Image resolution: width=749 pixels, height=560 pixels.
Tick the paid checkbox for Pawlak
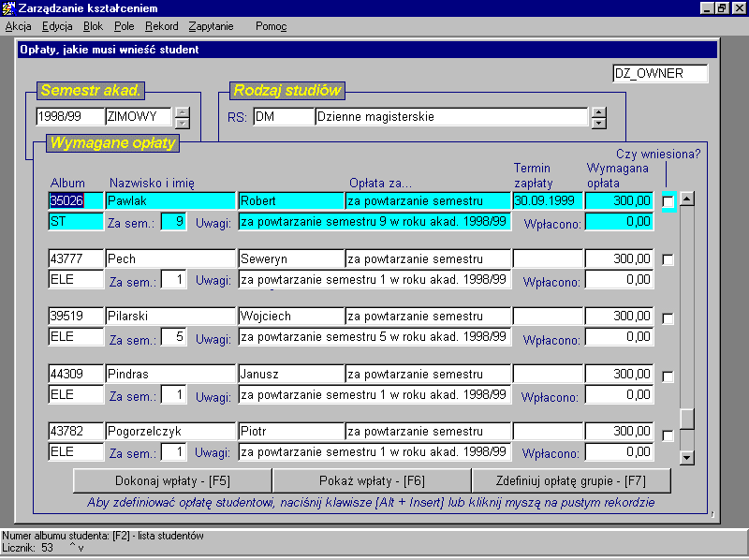(668, 201)
